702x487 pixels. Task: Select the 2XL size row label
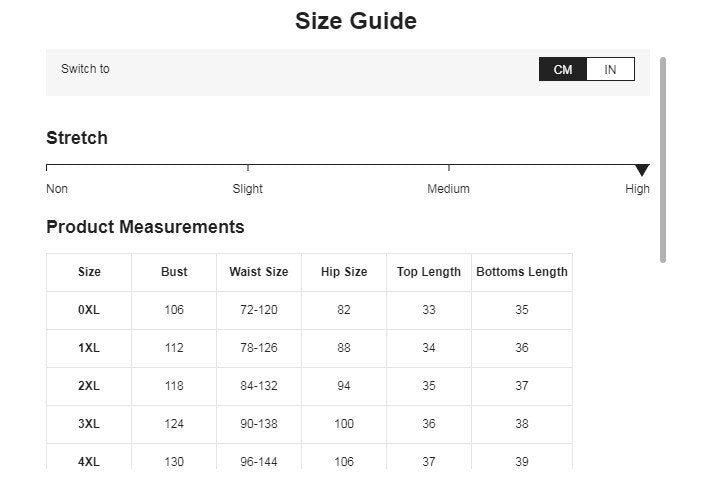(x=89, y=386)
